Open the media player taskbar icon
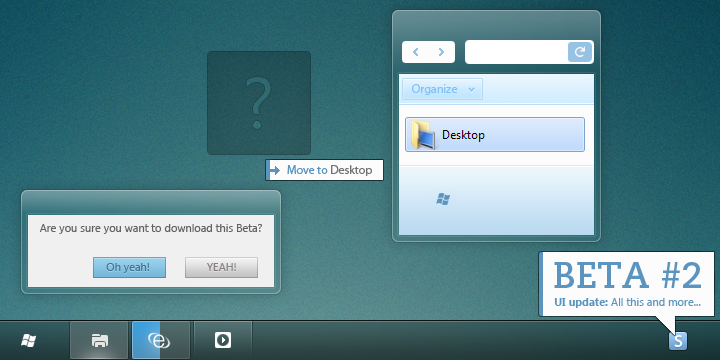Screen dimensions: 720x360 223,340
